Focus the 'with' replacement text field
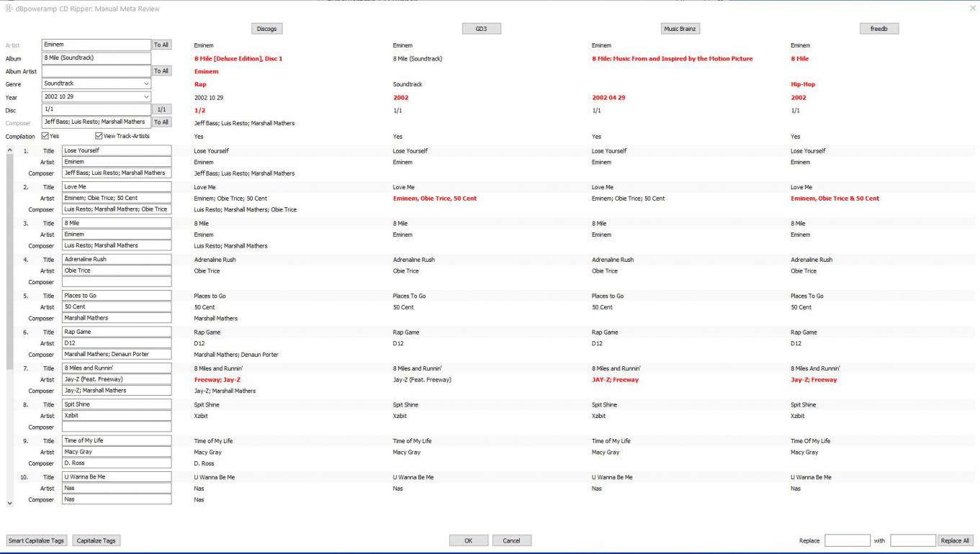980x554 pixels. click(x=913, y=540)
